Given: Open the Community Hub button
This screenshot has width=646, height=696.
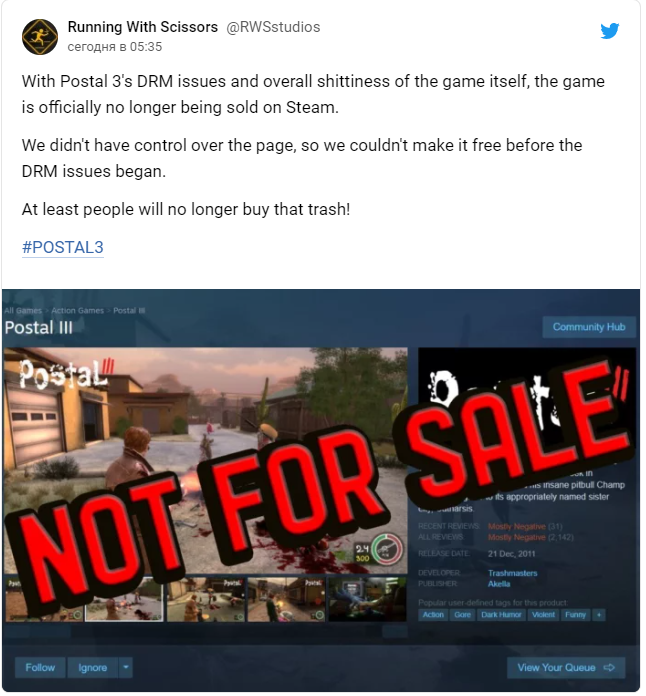Looking at the screenshot, I should coord(589,328).
